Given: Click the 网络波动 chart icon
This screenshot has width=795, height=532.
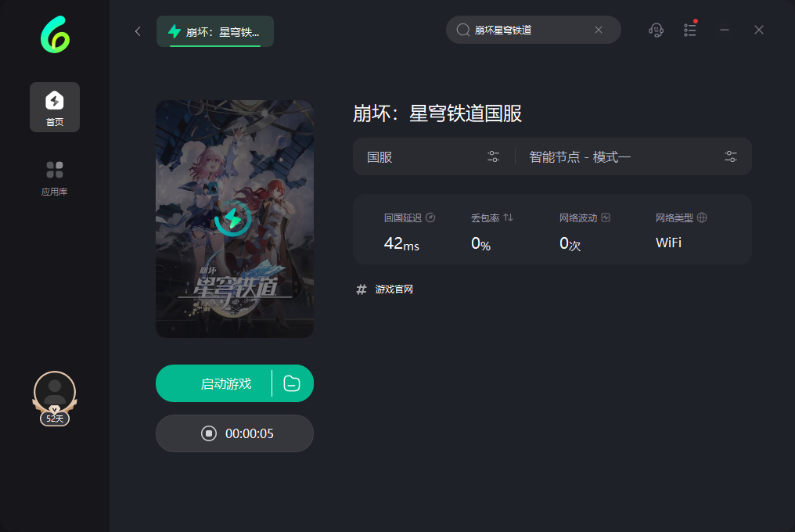Looking at the screenshot, I should pos(606,217).
